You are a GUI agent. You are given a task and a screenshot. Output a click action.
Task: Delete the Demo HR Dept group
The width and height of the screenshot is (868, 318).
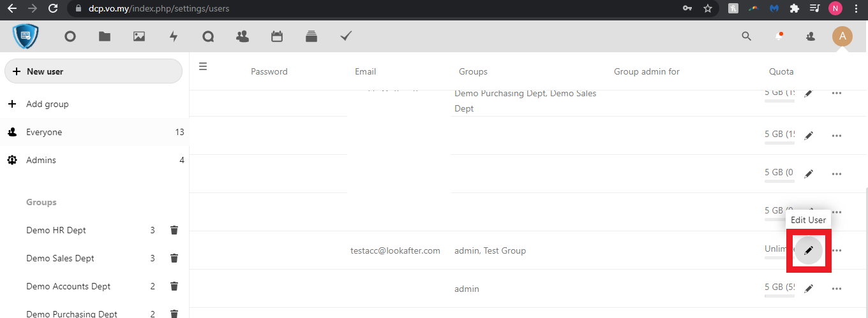(x=174, y=230)
